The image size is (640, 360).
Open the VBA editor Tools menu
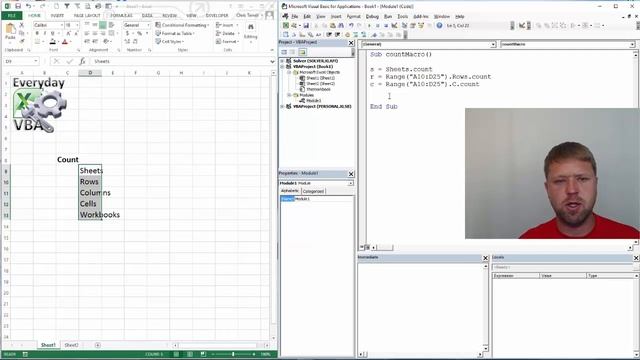pos(402,17)
